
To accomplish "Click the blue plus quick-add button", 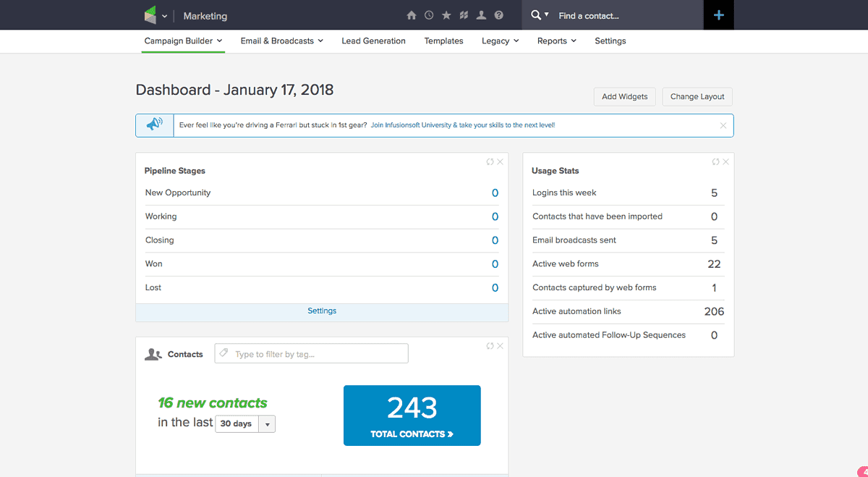I will click(718, 15).
